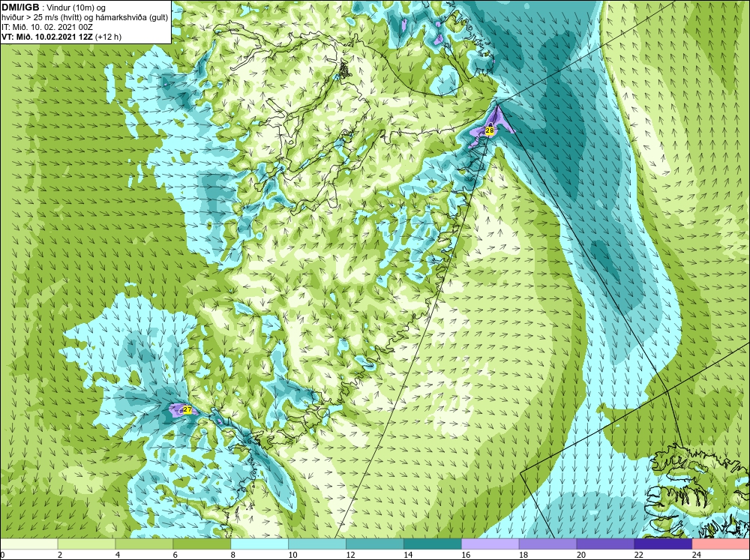Screen dimensions: 750x560
Task: Select the dark indigo 22–24 legend swatch
Action: coord(663,544)
